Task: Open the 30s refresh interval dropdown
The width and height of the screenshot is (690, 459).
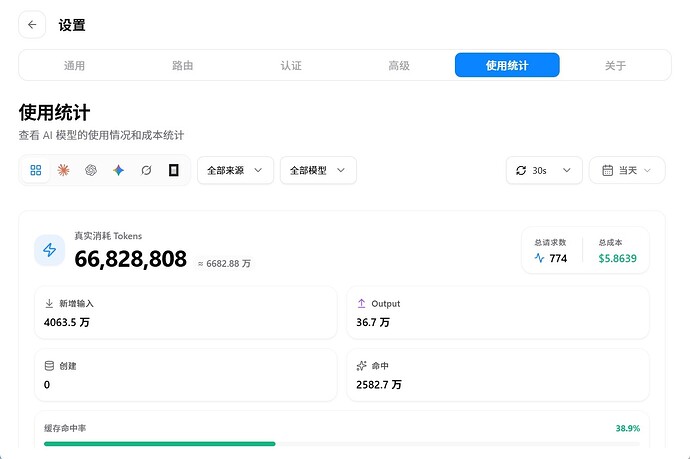Action: 544,170
